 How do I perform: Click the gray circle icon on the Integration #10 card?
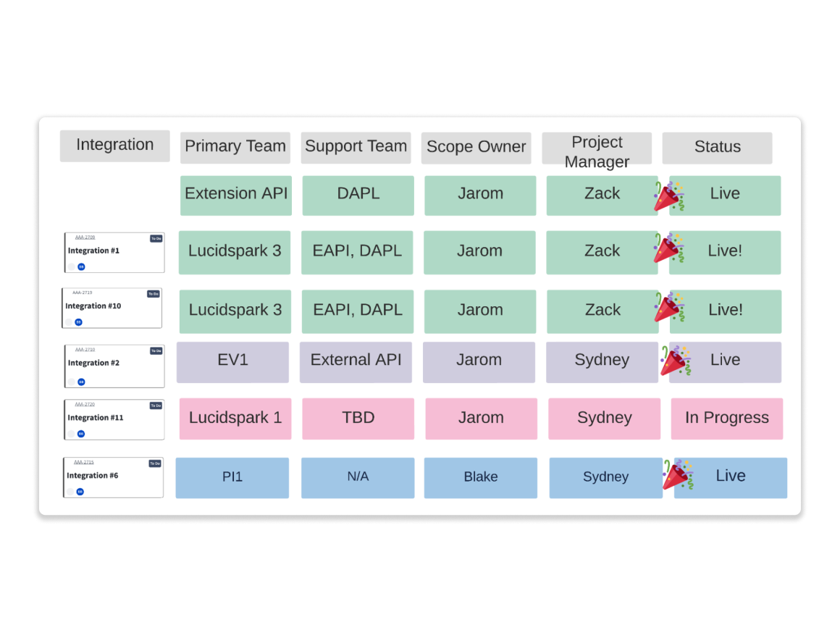(x=69, y=322)
